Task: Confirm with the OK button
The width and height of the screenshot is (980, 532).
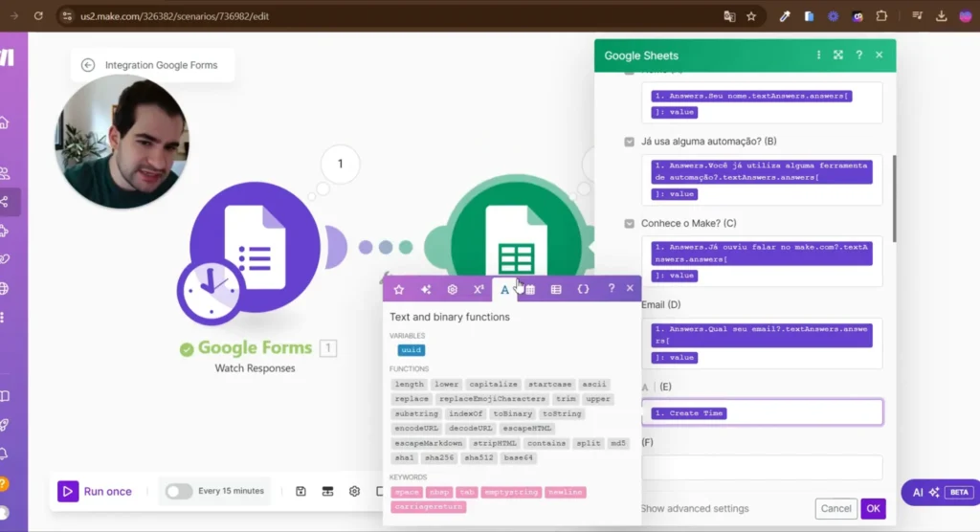Action: pyautogui.click(x=873, y=508)
